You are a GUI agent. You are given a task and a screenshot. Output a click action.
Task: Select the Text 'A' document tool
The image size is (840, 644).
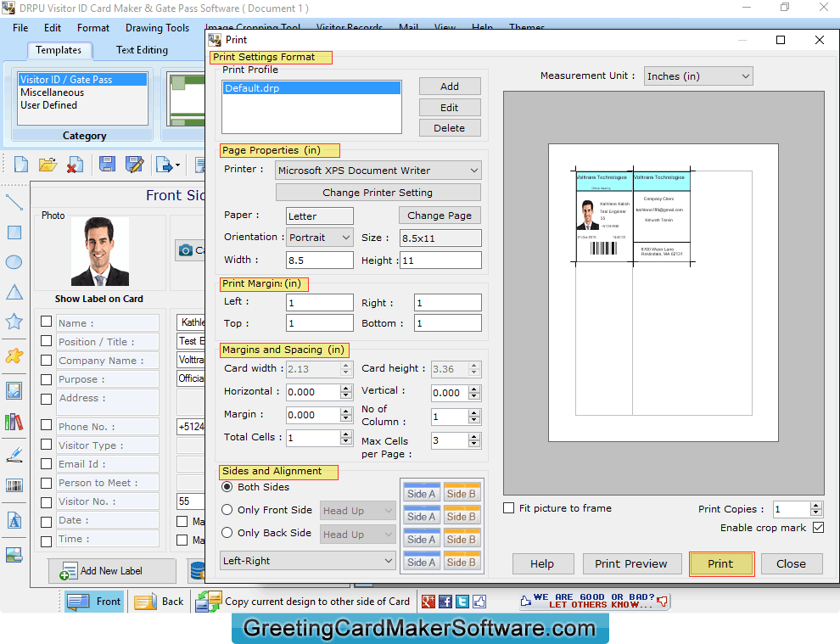[14, 520]
